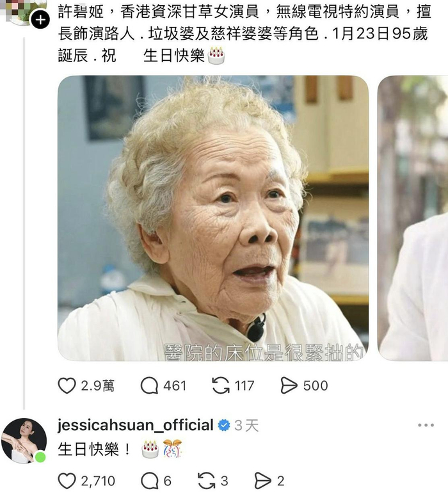
Task: Click the 2.9萬 like count on post
Action: point(97,385)
